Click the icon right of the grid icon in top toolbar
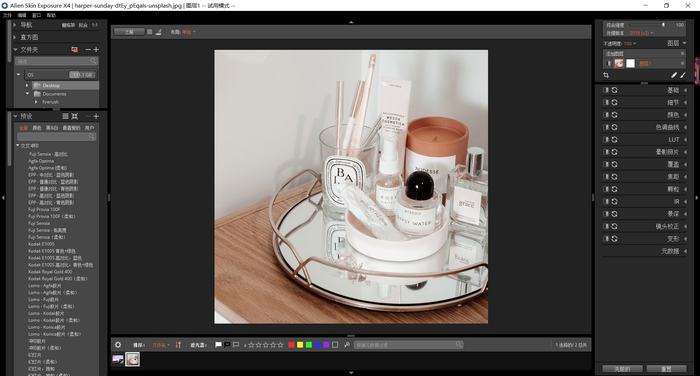 pyautogui.click(x=158, y=32)
